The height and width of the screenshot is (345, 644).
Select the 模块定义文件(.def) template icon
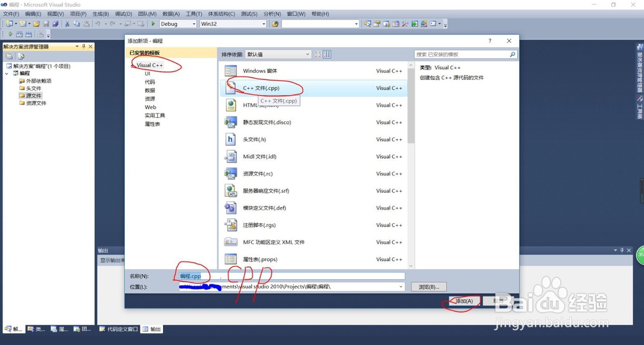(231, 208)
